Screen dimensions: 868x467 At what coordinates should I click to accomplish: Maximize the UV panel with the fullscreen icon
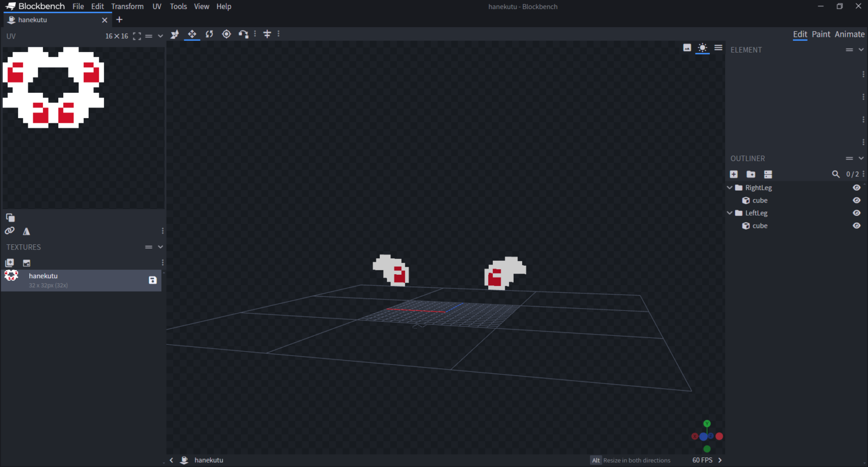(137, 36)
